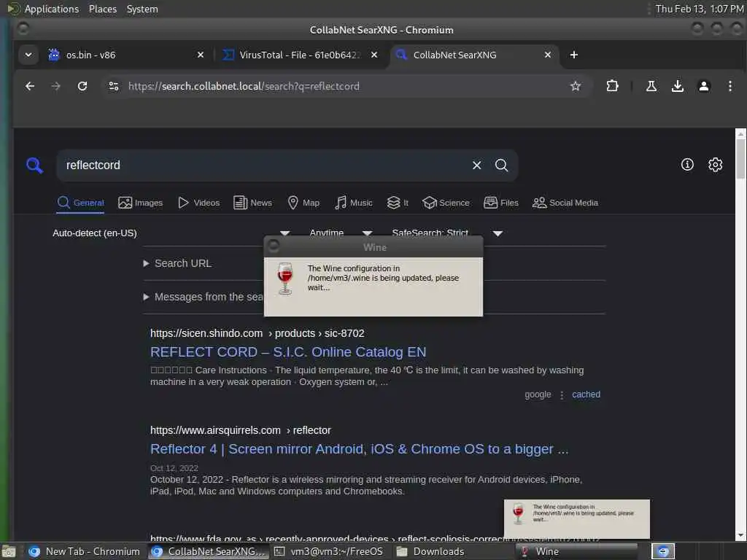This screenshot has height=560, width=747.
Task: Select the Music search category
Action: [x=354, y=203]
